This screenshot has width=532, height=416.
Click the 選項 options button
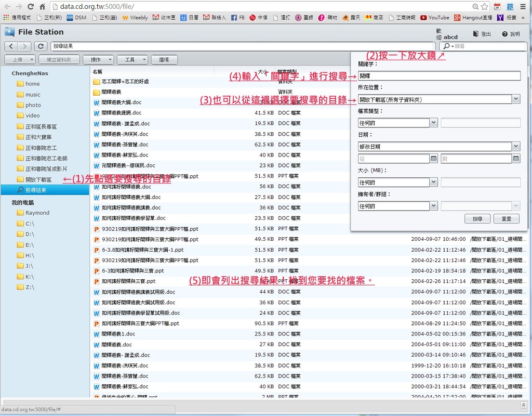[x=164, y=60]
